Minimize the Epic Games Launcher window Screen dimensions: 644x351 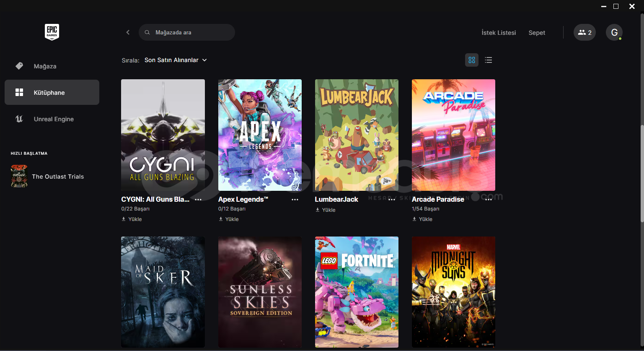604,6
